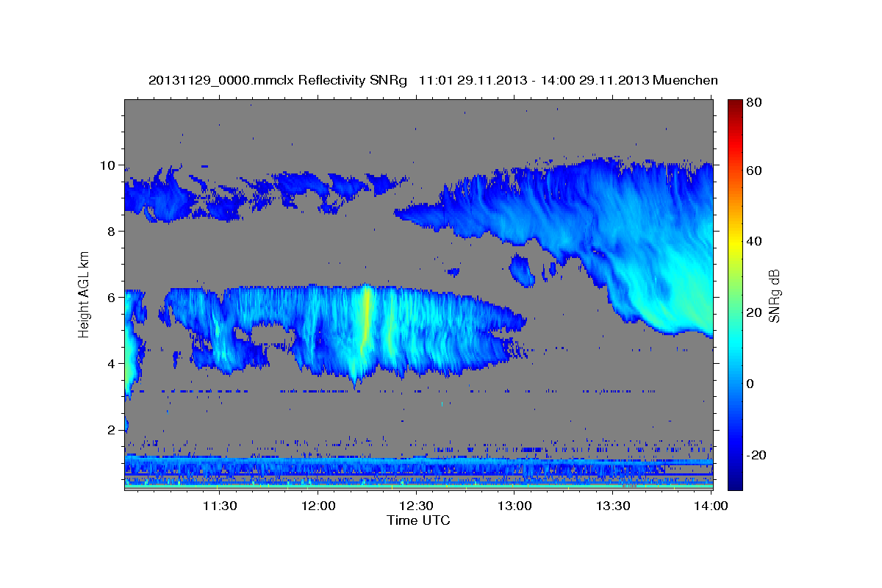The width and height of the screenshot is (882, 588).
Task: Click the height tick label 8
Action: click(x=112, y=231)
